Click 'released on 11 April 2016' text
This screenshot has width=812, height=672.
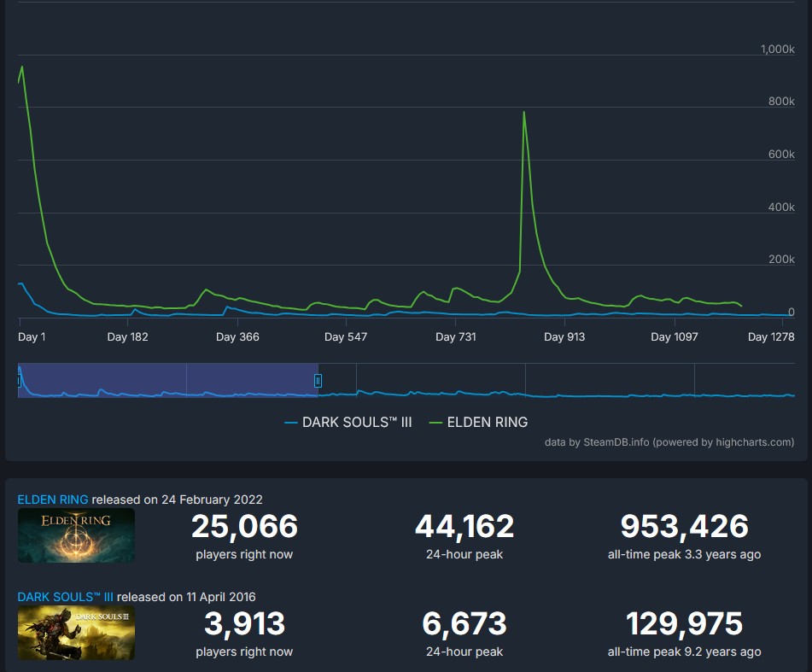(186, 597)
